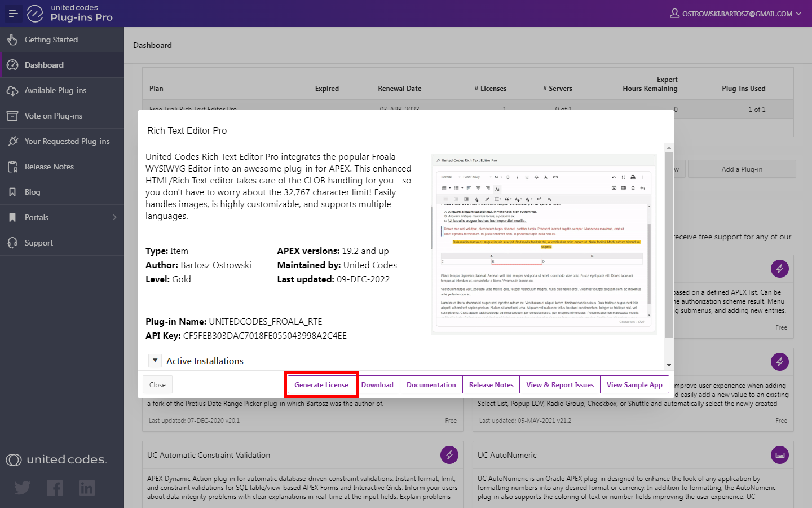
Task: Click View & Report Issues
Action: [560, 385]
